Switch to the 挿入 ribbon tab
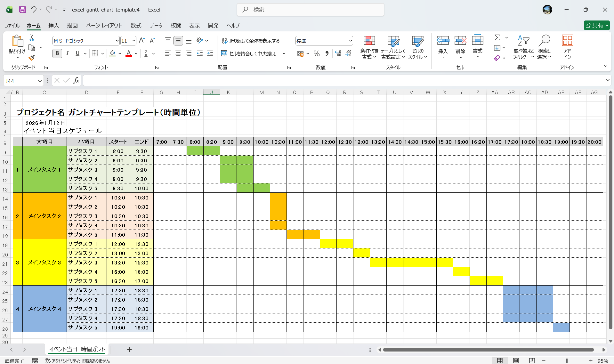This screenshot has height=364, width=614. (x=53, y=25)
